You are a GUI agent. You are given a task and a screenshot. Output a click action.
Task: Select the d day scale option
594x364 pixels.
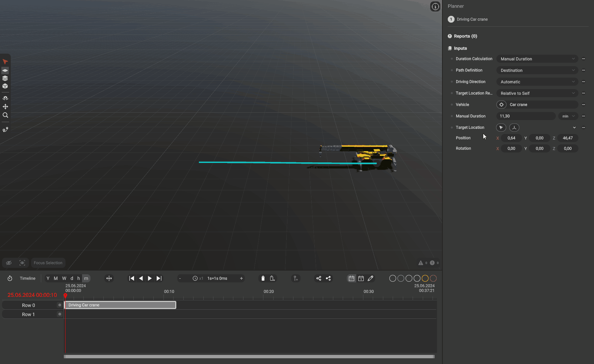pyautogui.click(x=72, y=278)
